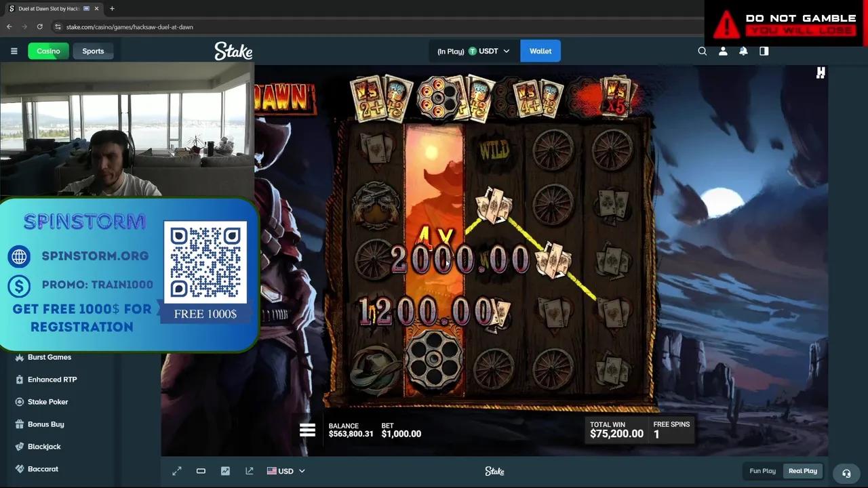Screen dimensions: 868x488
Task: Go back in browser
Action: click(x=9, y=26)
